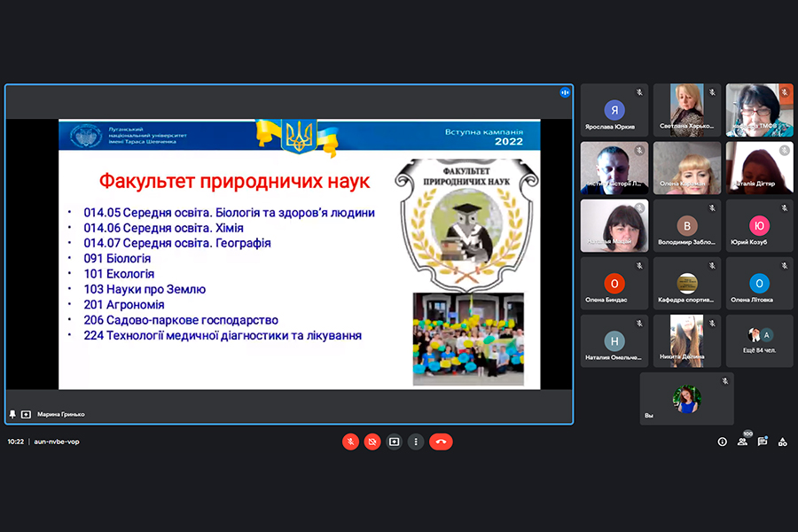Screen dimensions: 798x532
Task: Click the presenter name Марина Гринько
Action: tap(61, 414)
